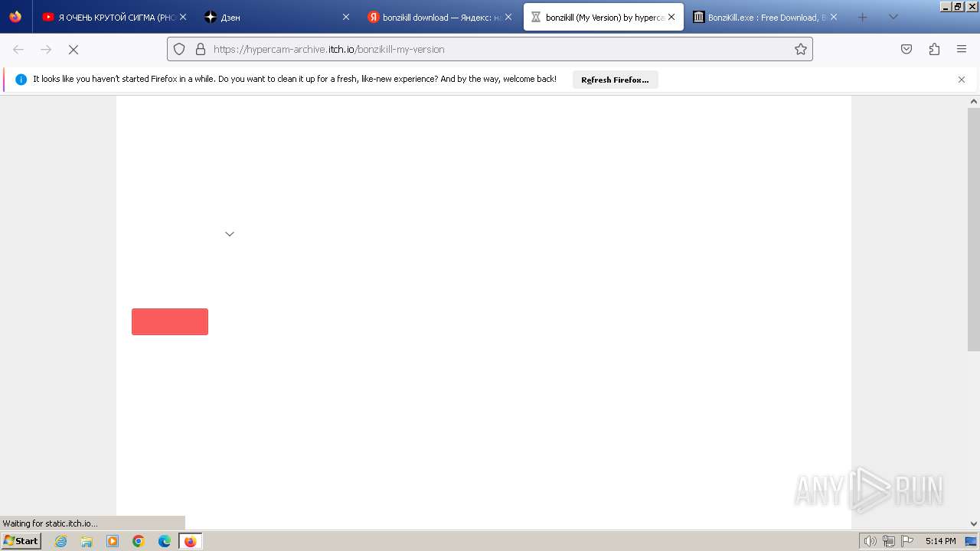980x551 pixels.
Task: Click the scrollbar down arrow
Action: 974,524
